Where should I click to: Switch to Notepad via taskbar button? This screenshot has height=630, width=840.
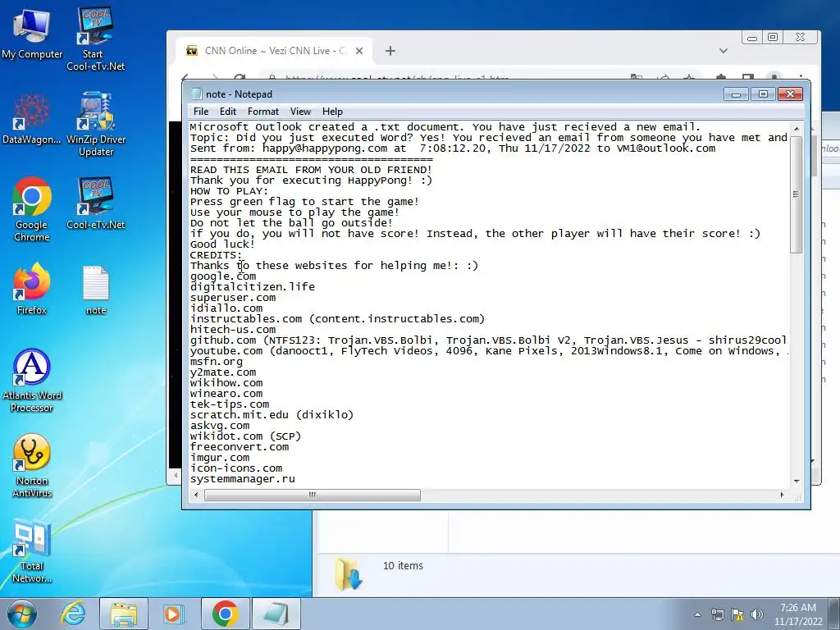pyautogui.click(x=276, y=614)
